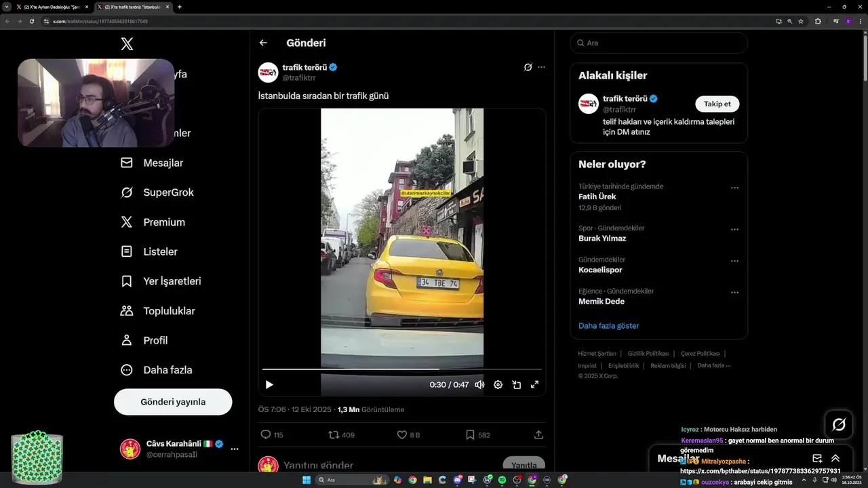
Task: Open Mesajlar envelope in sidebar
Action: [x=152, y=163]
